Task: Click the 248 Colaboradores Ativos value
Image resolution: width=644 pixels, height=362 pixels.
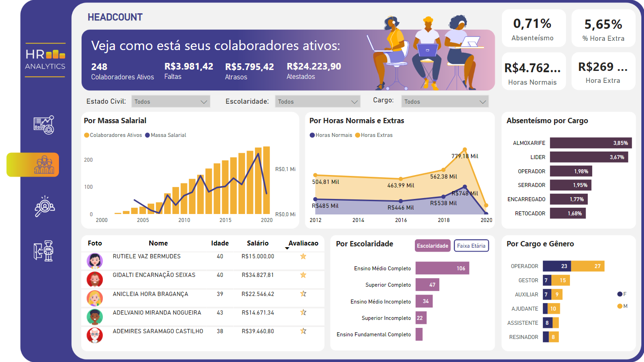Action: [x=99, y=66]
